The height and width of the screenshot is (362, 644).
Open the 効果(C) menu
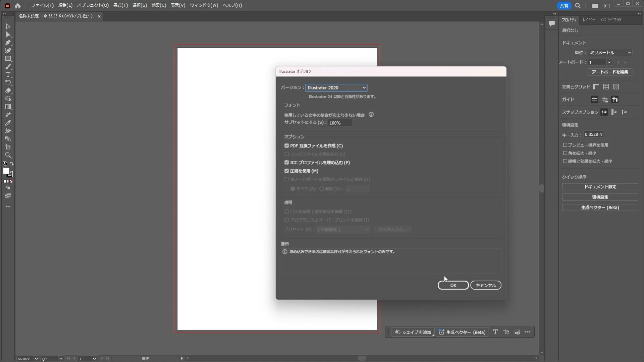click(159, 5)
